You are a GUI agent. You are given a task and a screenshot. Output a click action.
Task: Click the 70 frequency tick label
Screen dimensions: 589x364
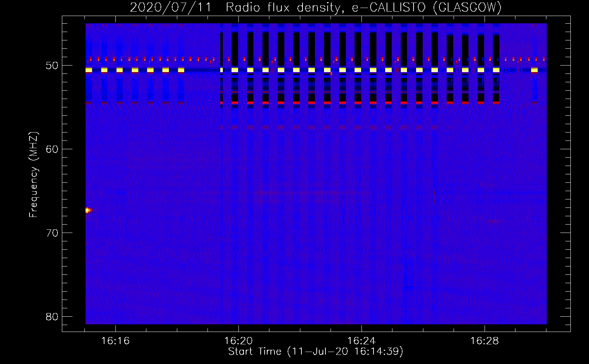(52, 233)
